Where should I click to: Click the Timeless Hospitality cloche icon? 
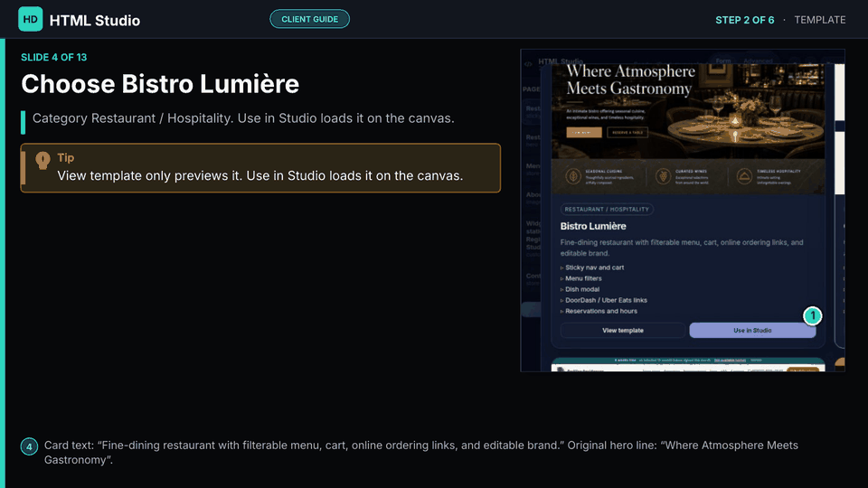744,176
